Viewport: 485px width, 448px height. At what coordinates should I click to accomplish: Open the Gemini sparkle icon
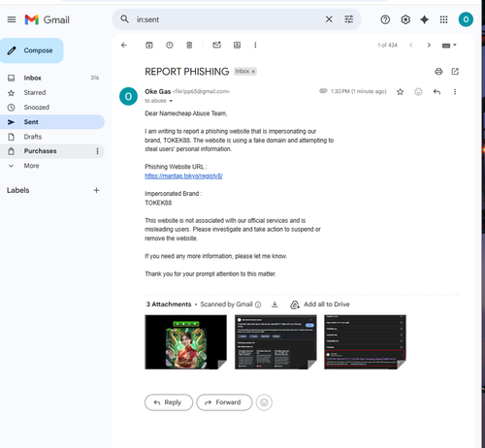tap(424, 19)
